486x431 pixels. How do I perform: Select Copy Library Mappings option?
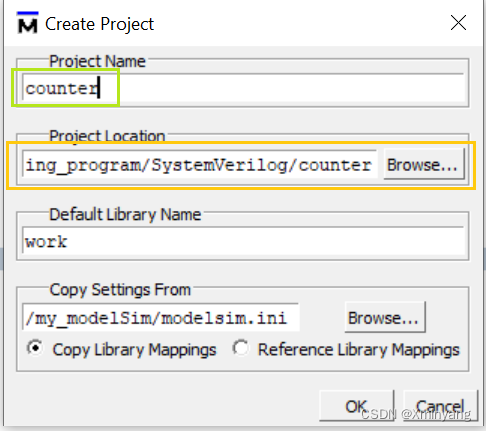pos(122,349)
